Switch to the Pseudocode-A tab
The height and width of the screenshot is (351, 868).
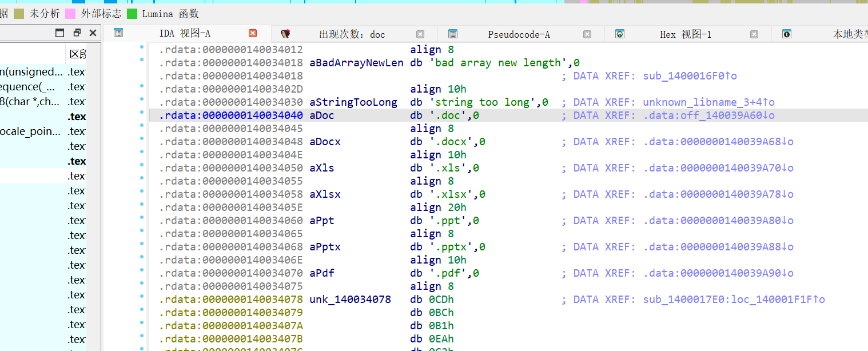click(519, 34)
